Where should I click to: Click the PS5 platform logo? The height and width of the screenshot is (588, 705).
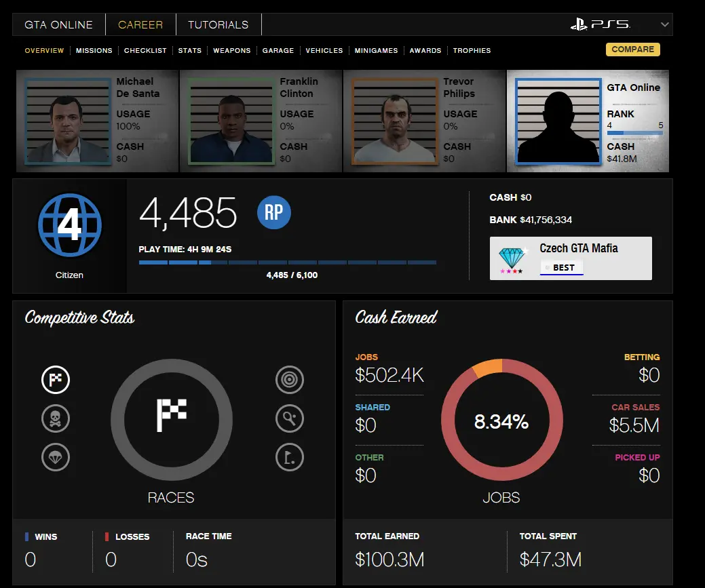[601, 24]
